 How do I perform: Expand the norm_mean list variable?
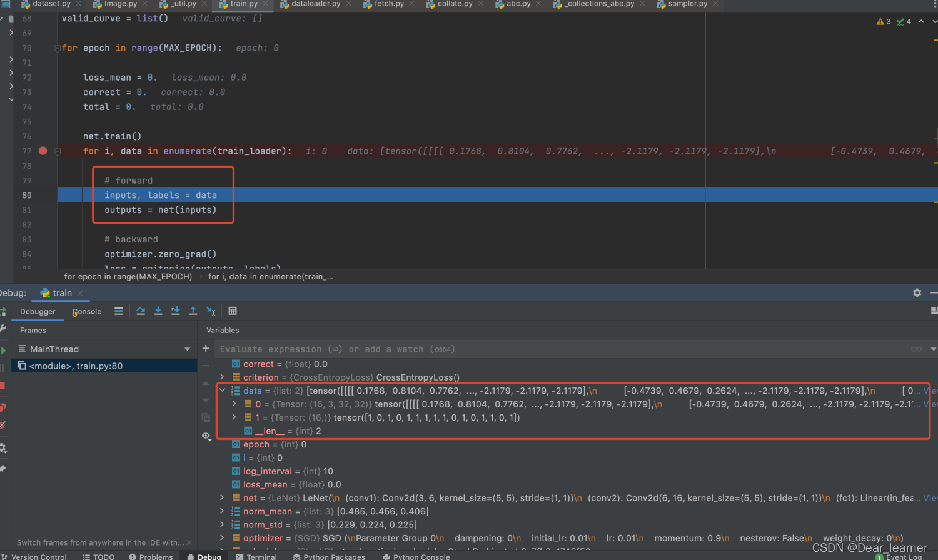tap(222, 511)
